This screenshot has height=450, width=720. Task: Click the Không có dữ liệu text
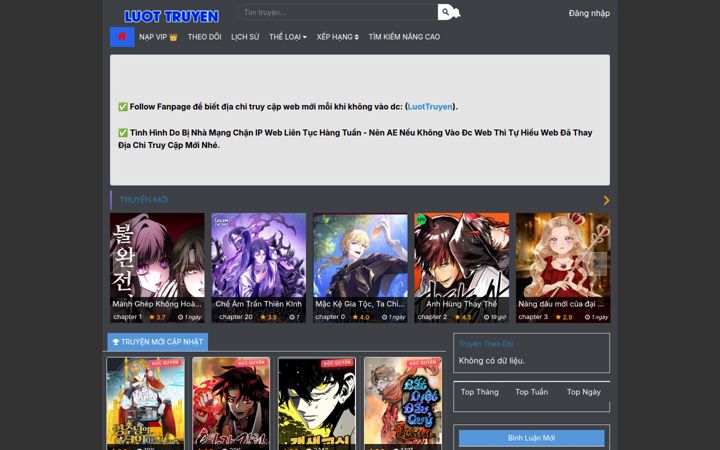click(491, 361)
